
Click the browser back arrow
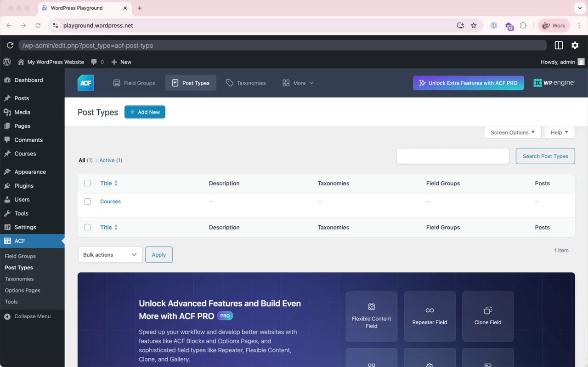click(x=9, y=25)
